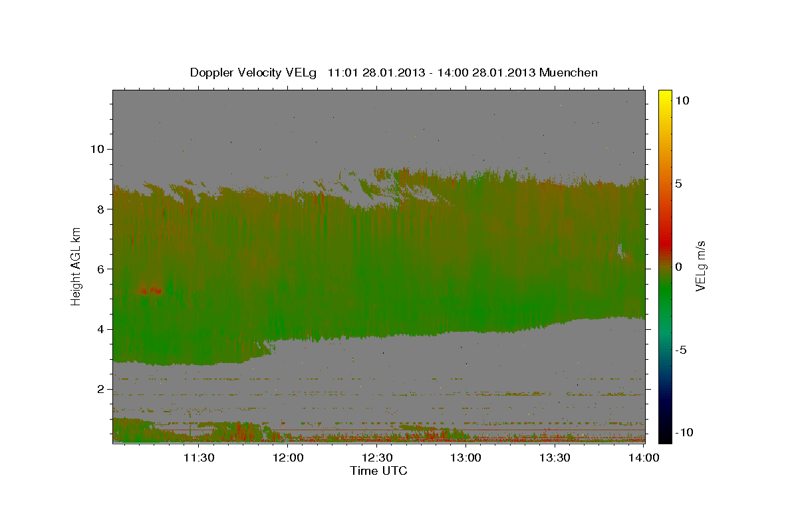Click the 'Height AGL km' axis label
The height and width of the screenshot is (532, 798).
point(76,267)
